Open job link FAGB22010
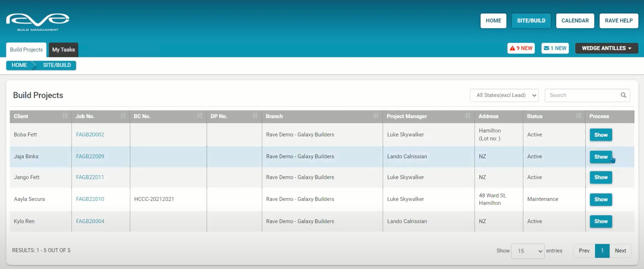The width and height of the screenshot is (644, 269). point(90,199)
